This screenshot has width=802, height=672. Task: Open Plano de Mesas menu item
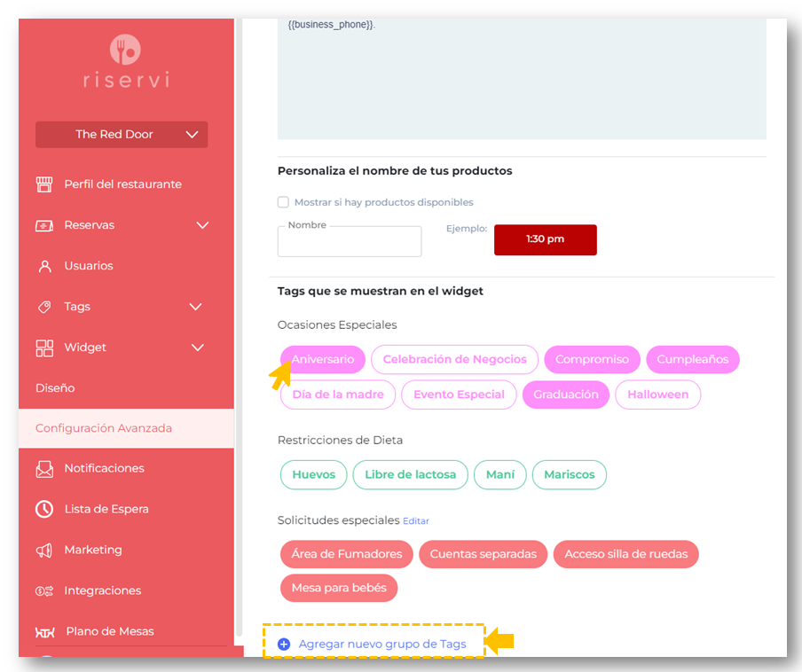tap(110, 631)
